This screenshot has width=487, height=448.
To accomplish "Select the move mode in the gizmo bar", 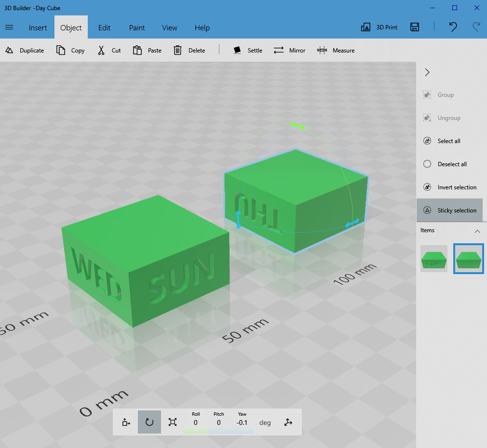I will [126, 422].
